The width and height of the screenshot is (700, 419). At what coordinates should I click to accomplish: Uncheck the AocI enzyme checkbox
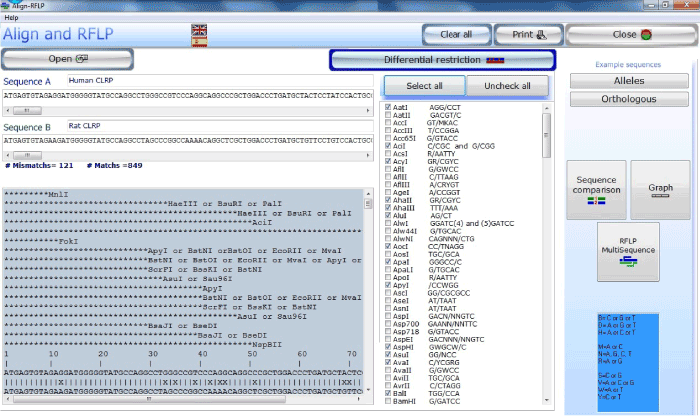(388, 246)
